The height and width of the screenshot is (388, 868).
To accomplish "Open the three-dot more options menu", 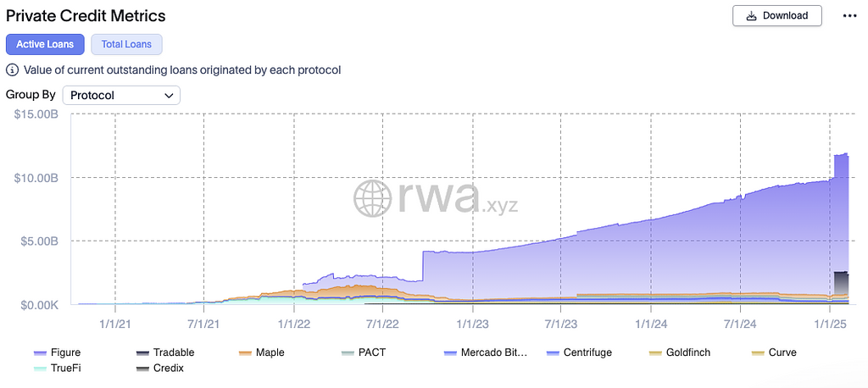I will click(849, 15).
